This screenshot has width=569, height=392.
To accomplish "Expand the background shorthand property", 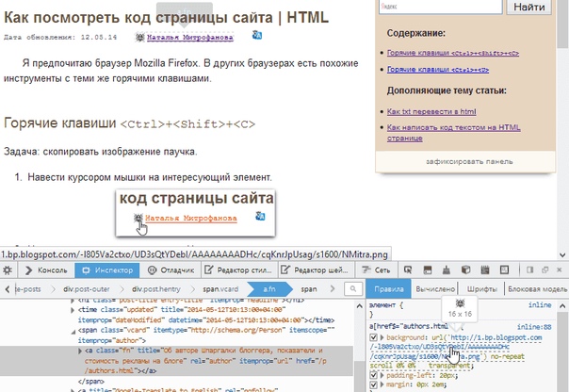I will [x=382, y=337].
